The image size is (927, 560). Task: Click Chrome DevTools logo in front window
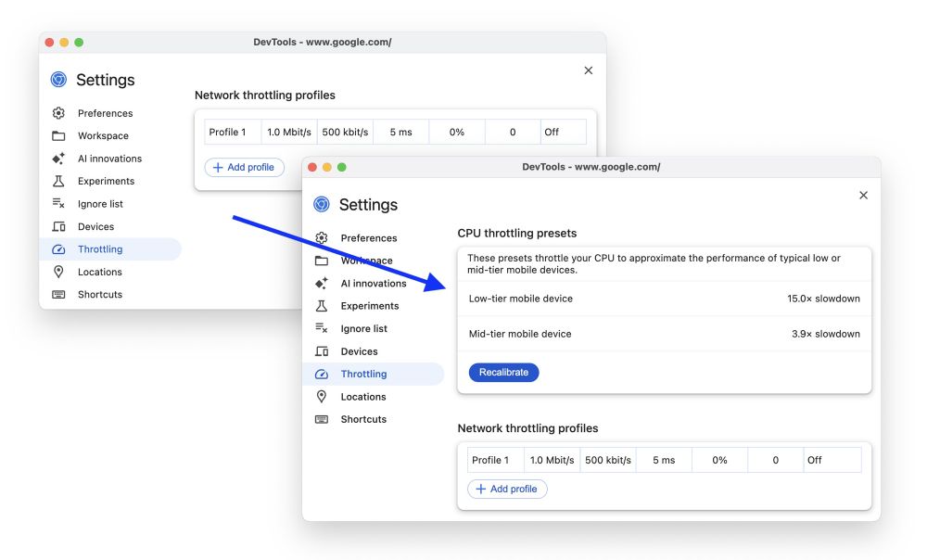(322, 204)
